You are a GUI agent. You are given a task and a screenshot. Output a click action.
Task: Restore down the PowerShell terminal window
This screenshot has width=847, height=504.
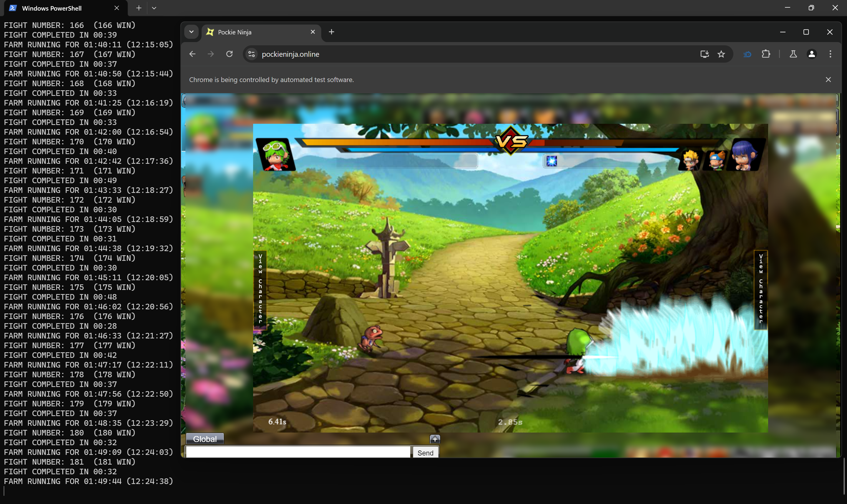pyautogui.click(x=811, y=8)
